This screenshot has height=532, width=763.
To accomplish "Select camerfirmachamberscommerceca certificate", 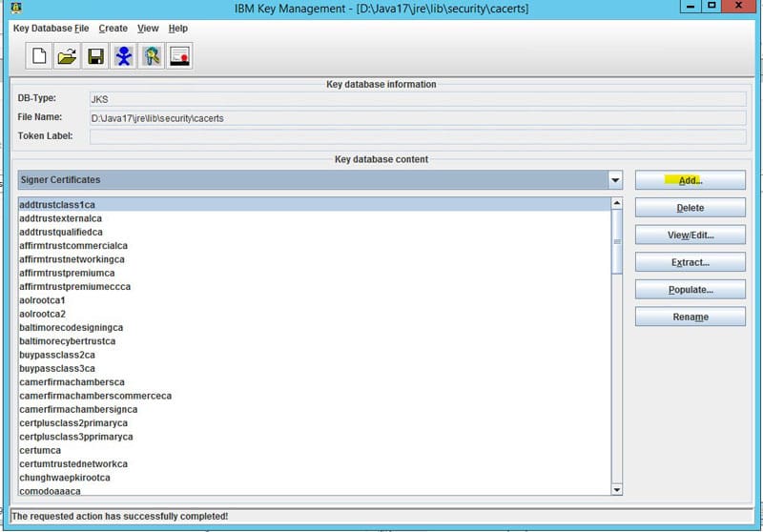I will 315,396.
